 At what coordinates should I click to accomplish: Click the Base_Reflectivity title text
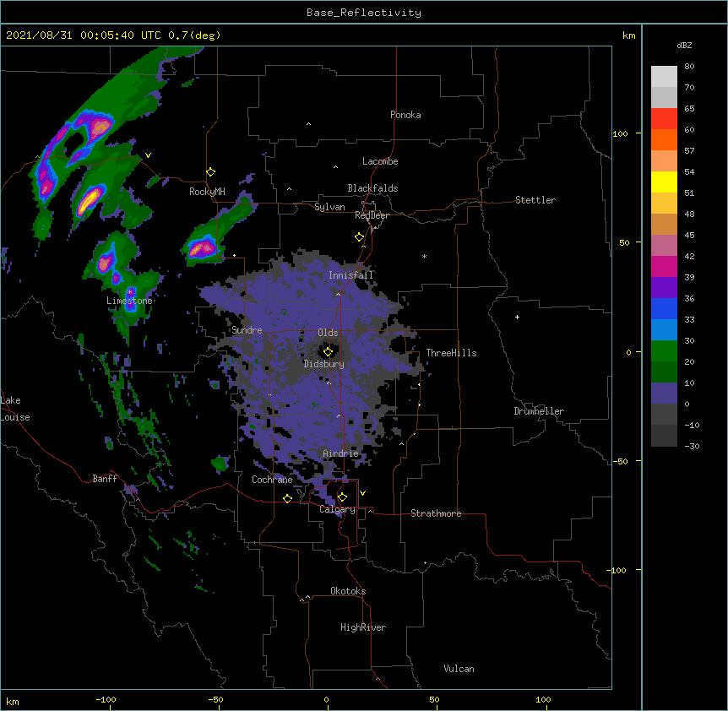[x=364, y=13]
